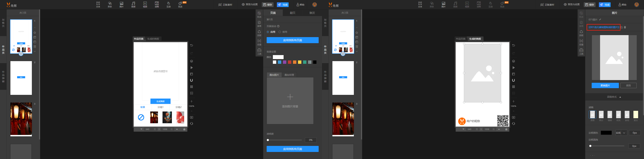Select the 黑白 filter option
The height and width of the screenshot is (159, 644).
tap(601, 116)
